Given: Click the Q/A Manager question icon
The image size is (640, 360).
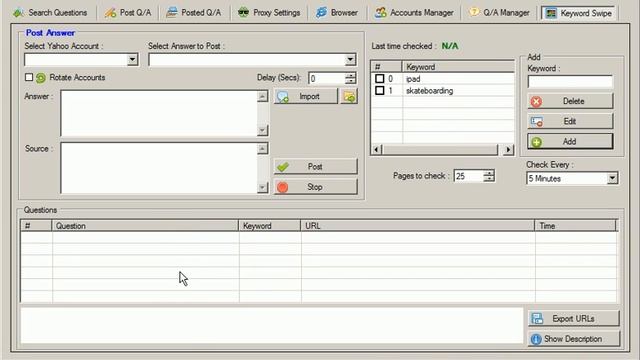Looking at the screenshot, I should point(474,12).
